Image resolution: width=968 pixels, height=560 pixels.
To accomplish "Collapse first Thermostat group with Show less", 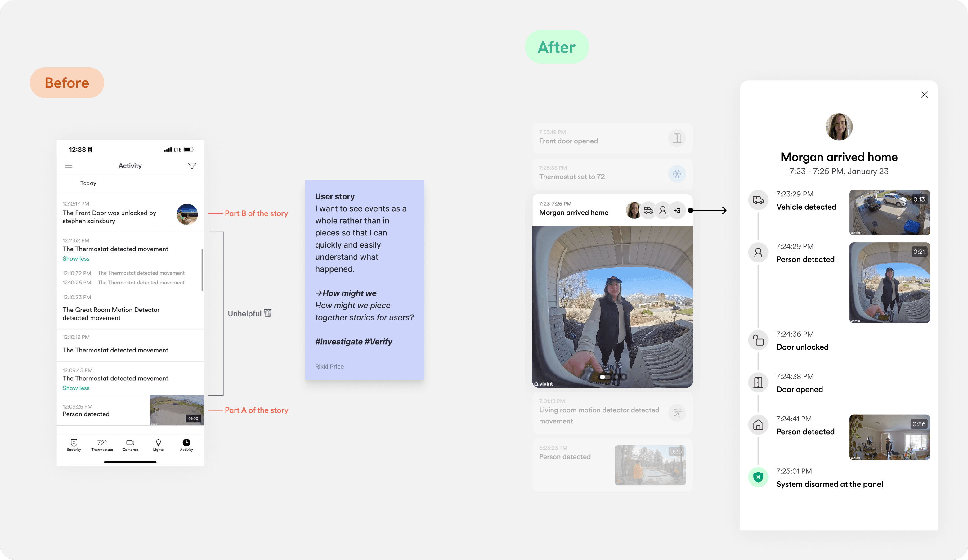I will pos(76,258).
